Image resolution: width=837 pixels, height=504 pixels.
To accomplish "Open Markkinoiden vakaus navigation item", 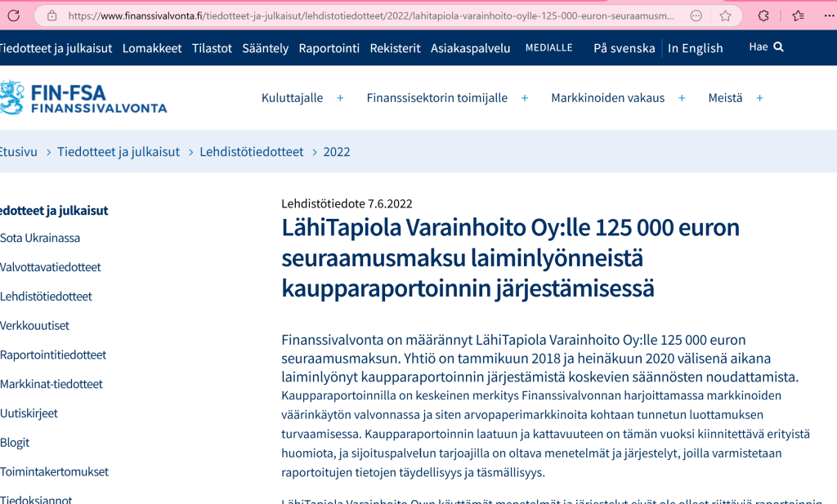I will click(x=608, y=98).
